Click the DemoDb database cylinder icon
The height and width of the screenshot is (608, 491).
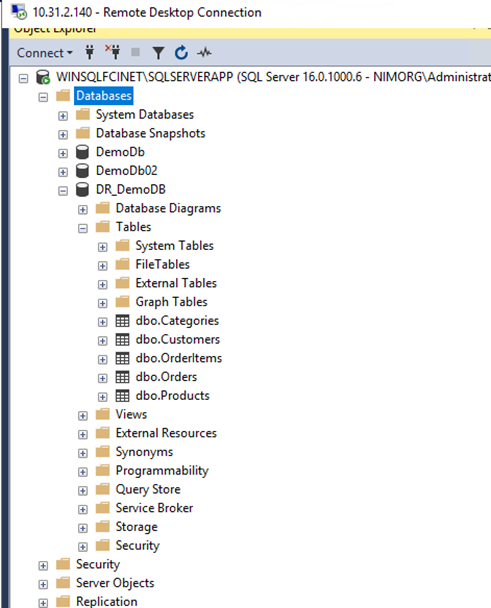pos(82,152)
